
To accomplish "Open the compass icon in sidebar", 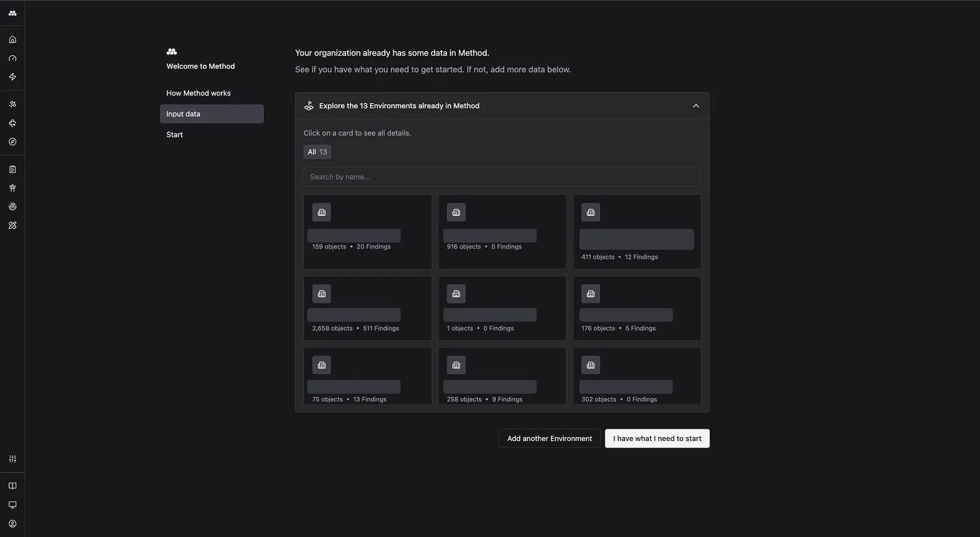I will [x=12, y=141].
